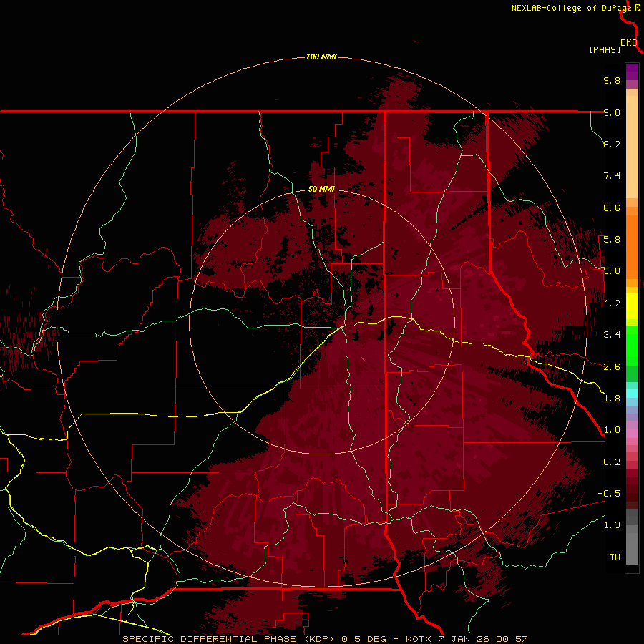644x644 pixels.
Task: Pick the orange band of the color bar
Action: (x=632, y=247)
